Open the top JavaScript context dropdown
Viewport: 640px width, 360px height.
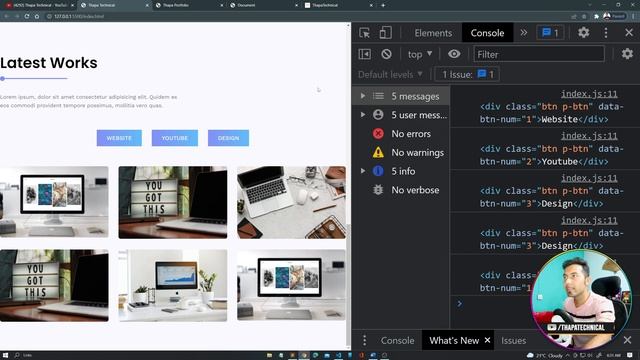click(420, 54)
